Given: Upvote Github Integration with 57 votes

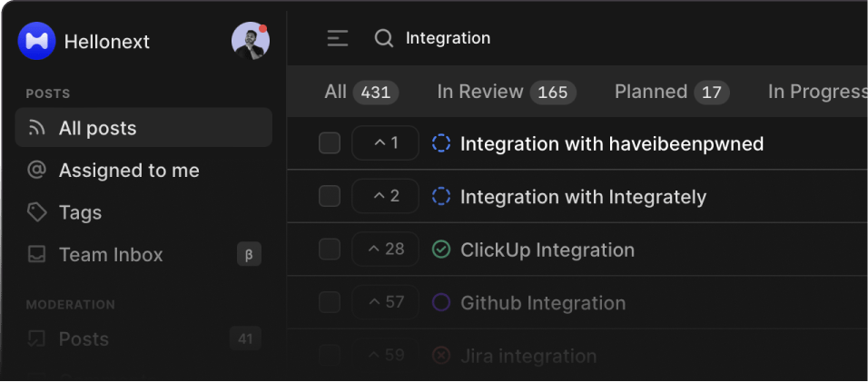Looking at the screenshot, I should click(385, 302).
